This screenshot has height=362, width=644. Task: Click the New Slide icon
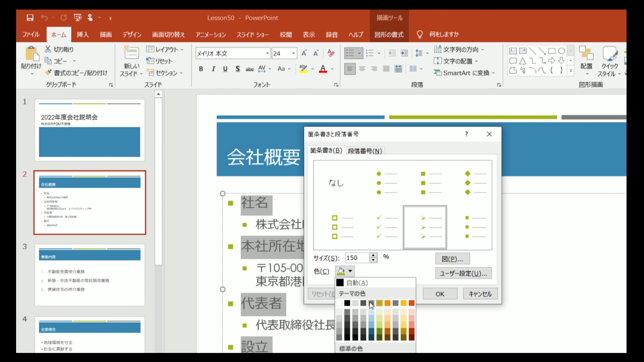[x=131, y=53]
